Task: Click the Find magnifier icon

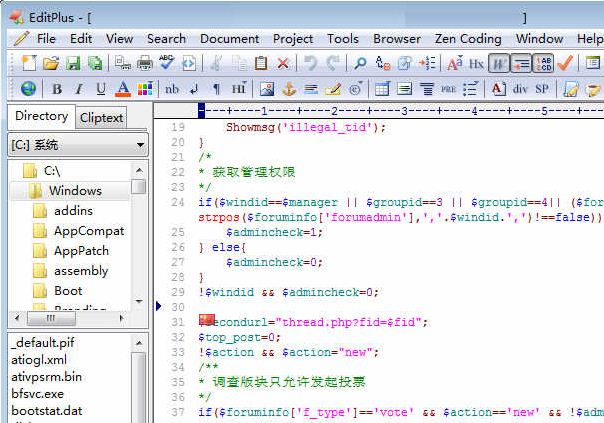Action: pos(359,63)
